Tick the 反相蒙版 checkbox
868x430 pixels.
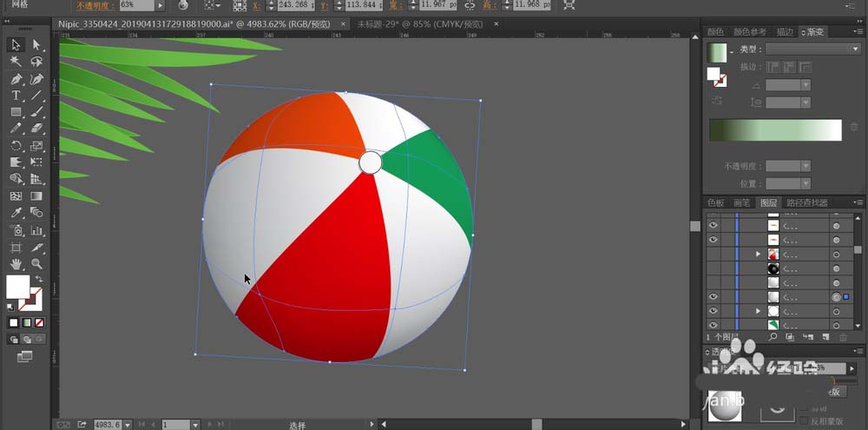coord(804,421)
